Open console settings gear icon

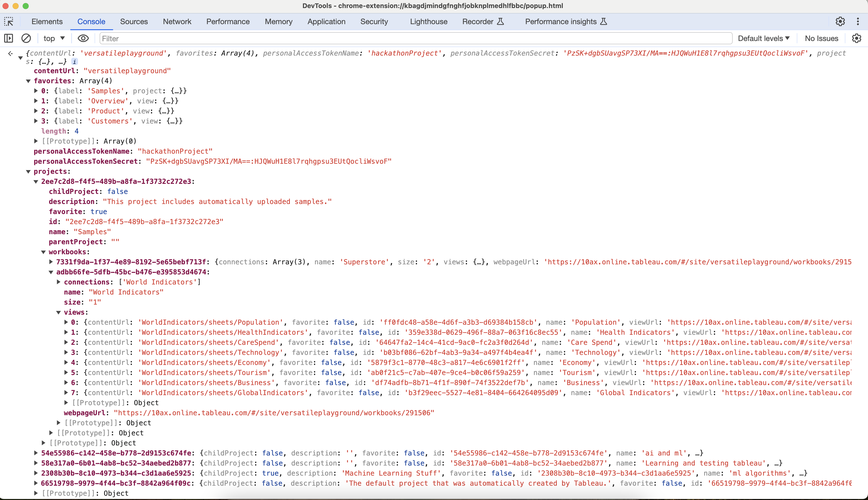(x=856, y=38)
